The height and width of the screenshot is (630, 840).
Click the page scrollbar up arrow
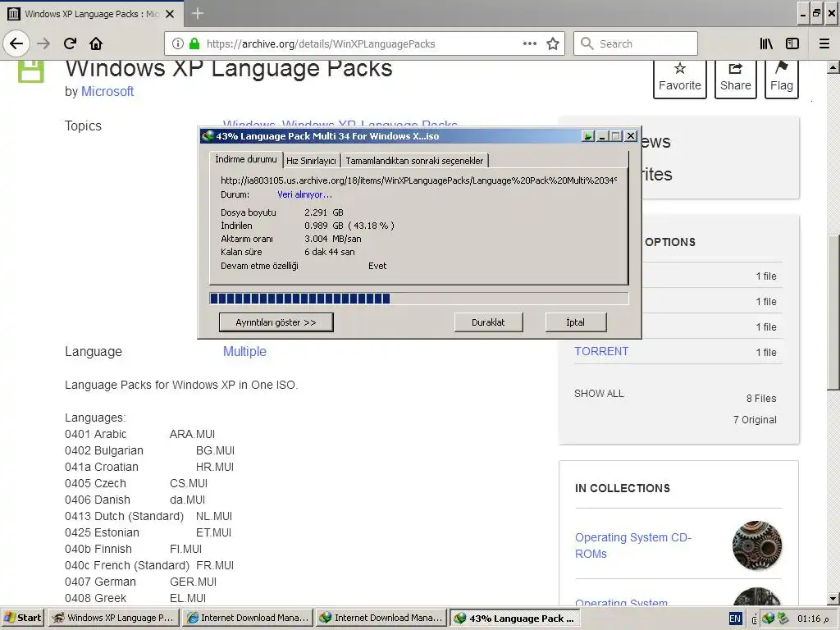(833, 67)
